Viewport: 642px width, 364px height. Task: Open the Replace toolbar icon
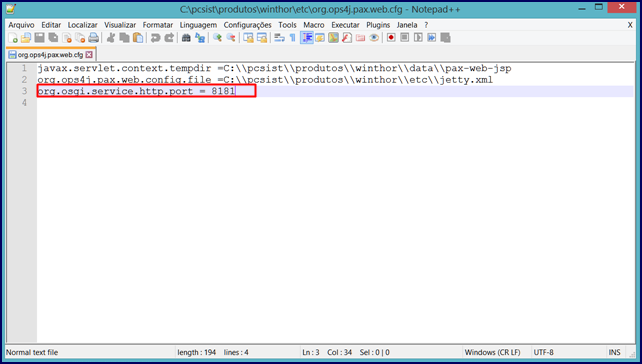coord(200,38)
